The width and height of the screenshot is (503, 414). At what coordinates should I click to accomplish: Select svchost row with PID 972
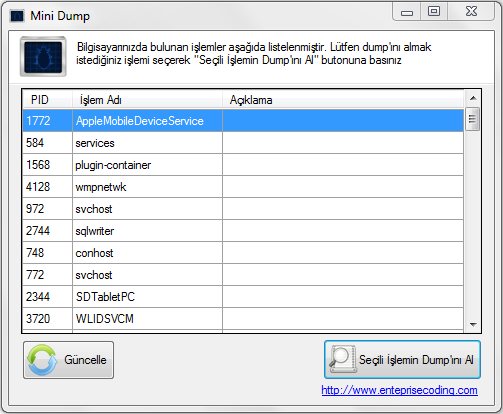pos(243,209)
